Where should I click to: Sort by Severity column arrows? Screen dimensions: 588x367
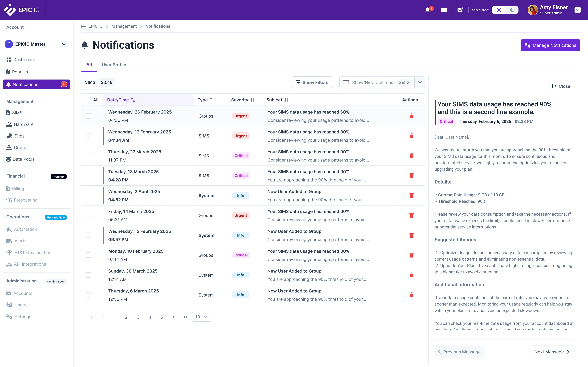click(253, 100)
